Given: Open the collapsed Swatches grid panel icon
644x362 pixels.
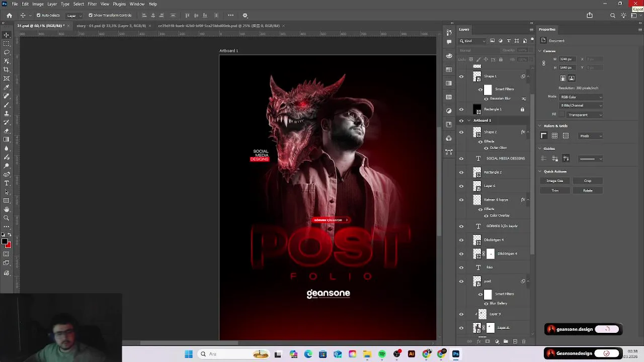Looking at the screenshot, I should tap(449, 69).
